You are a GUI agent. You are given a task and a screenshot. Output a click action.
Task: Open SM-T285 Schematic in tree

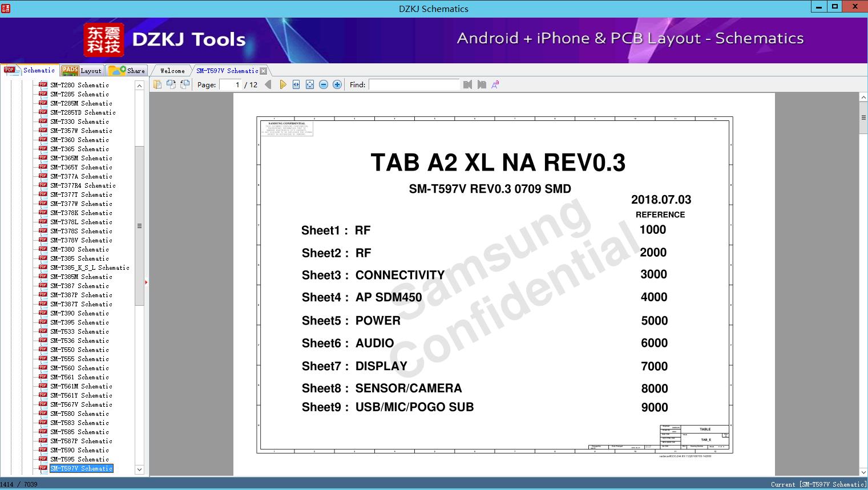click(x=79, y=94)
